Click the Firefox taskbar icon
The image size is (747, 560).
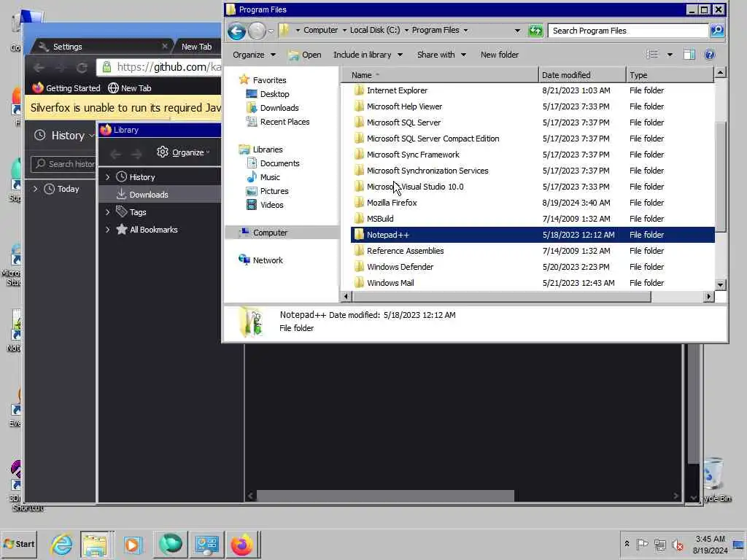[242, 544]
